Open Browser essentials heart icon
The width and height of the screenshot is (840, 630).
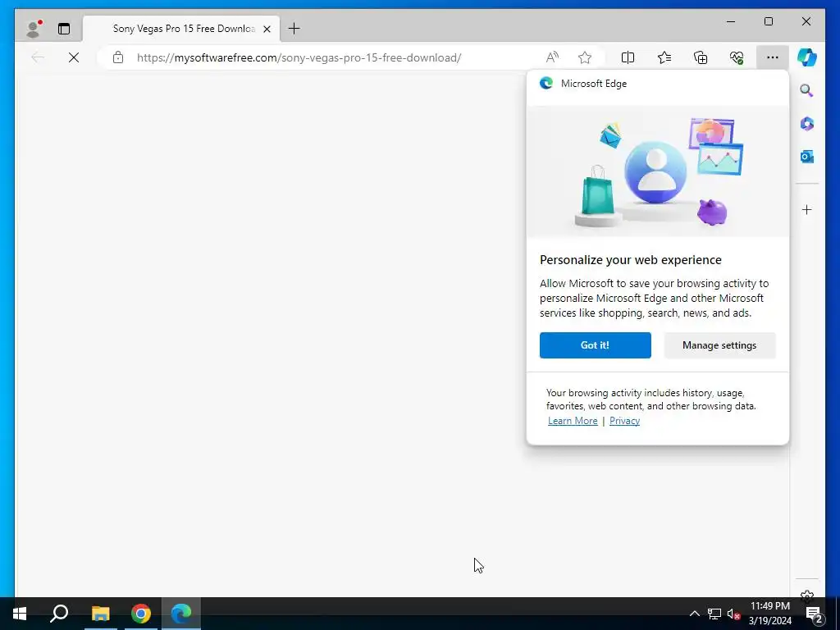(x=737, y=57)
